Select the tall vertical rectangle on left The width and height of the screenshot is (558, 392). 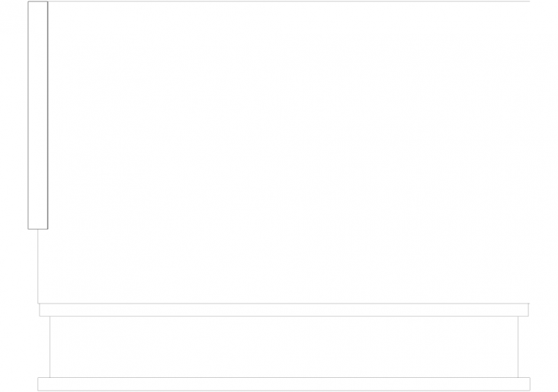38,115
